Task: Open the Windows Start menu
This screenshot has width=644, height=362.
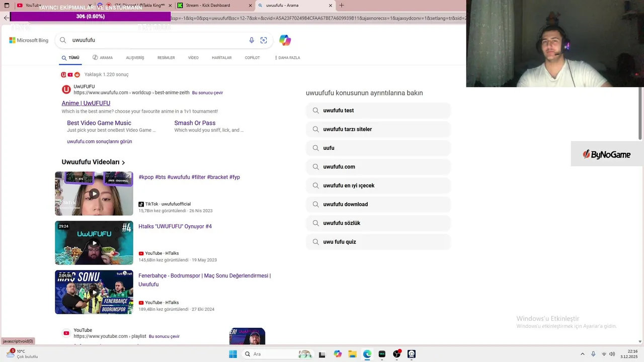Action: [233, 354]
